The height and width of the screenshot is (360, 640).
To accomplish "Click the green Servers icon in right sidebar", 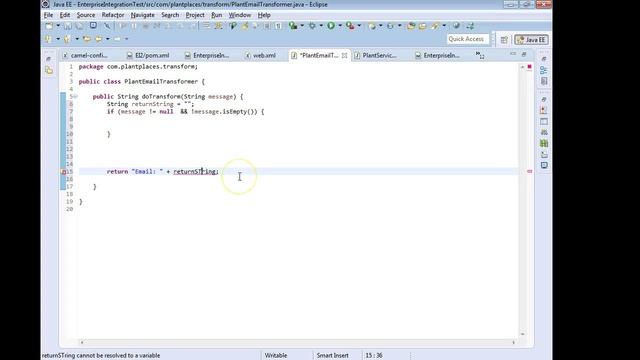I will pyautogui.click(x=544, y=143).
